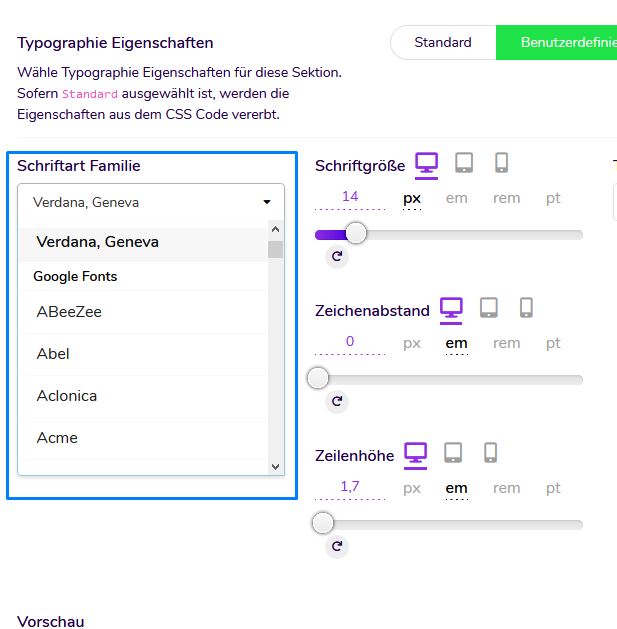Image resolution: width=617 pixels, height=629 pixels.
Task: Choose ABeeZee font from list
Action: coord(69,312)
